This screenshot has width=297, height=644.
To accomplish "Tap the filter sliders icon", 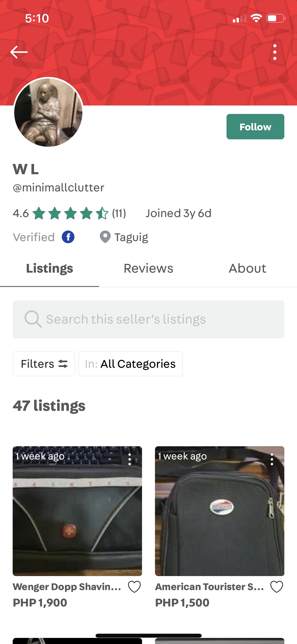I will point(63,364).
